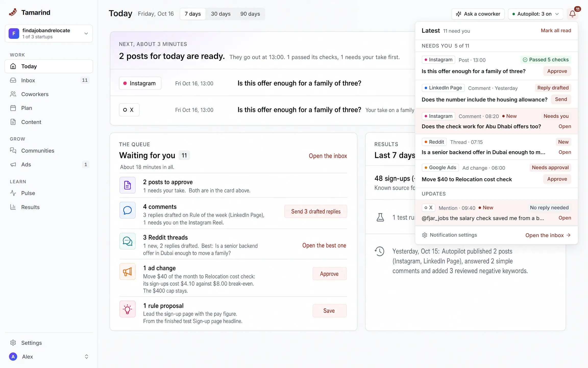Open the Autopilot: 3 on dropdown
Viewport: 588px width, 368px height.
536,14
